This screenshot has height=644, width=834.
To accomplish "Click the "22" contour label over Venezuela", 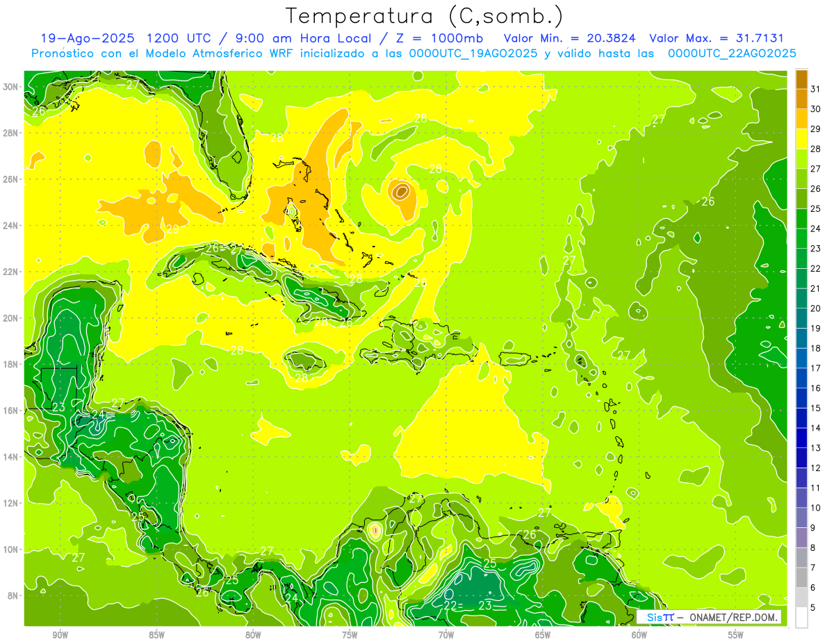I will tap(450, 606).
